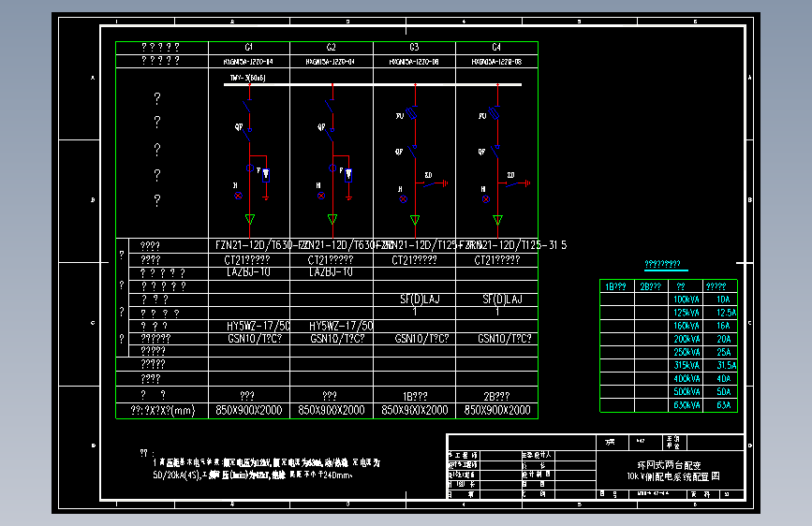This screenshot has width=812, height=526.
Task: Click the 630kVA cell in the cyan table
Action: (x=687, y=405)
